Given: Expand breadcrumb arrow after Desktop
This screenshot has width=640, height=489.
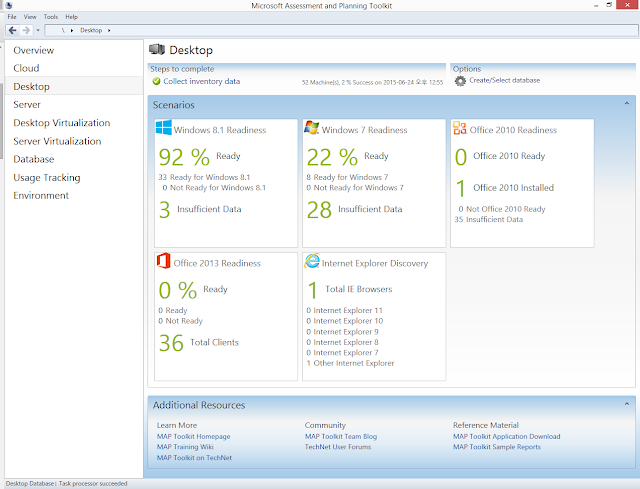Looking at the screenshot, I should coord(109,31).
